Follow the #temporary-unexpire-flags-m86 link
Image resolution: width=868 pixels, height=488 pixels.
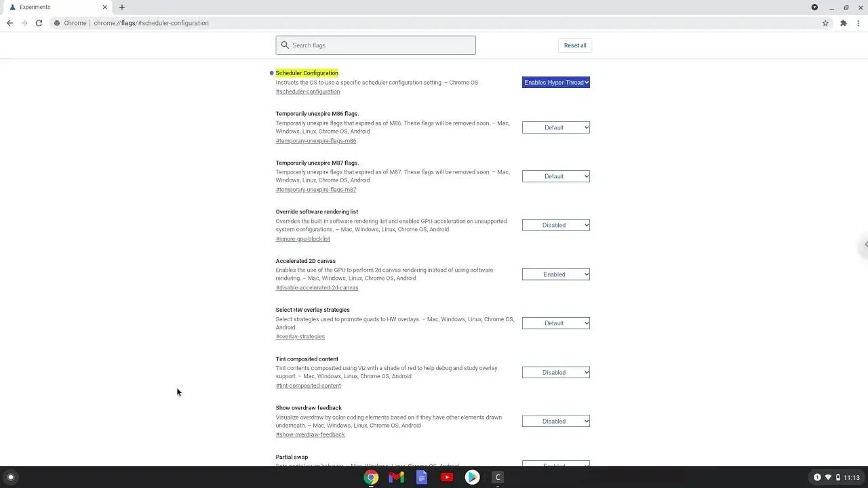pos(316,141)
